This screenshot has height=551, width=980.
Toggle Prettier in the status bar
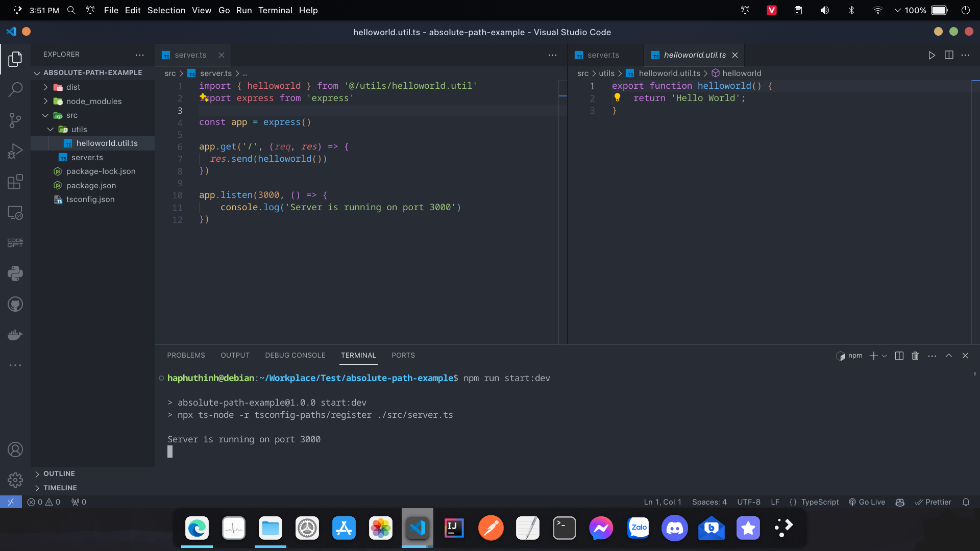tap(933, 502)
